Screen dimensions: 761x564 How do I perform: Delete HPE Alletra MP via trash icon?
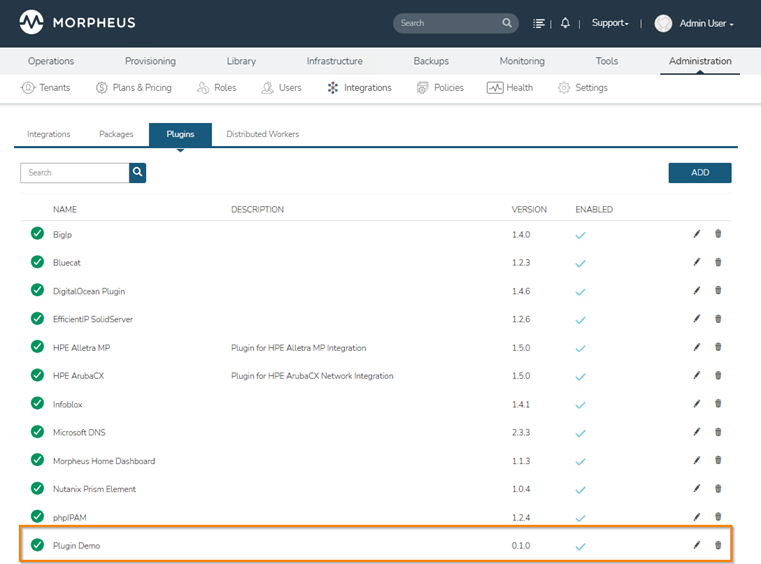pos(718,347)
